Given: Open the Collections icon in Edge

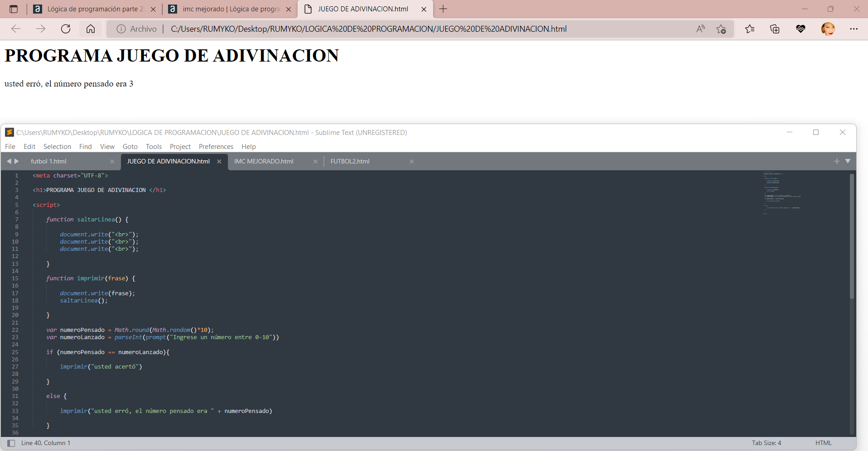Looking at the screenshot, I should pos(775,29).
